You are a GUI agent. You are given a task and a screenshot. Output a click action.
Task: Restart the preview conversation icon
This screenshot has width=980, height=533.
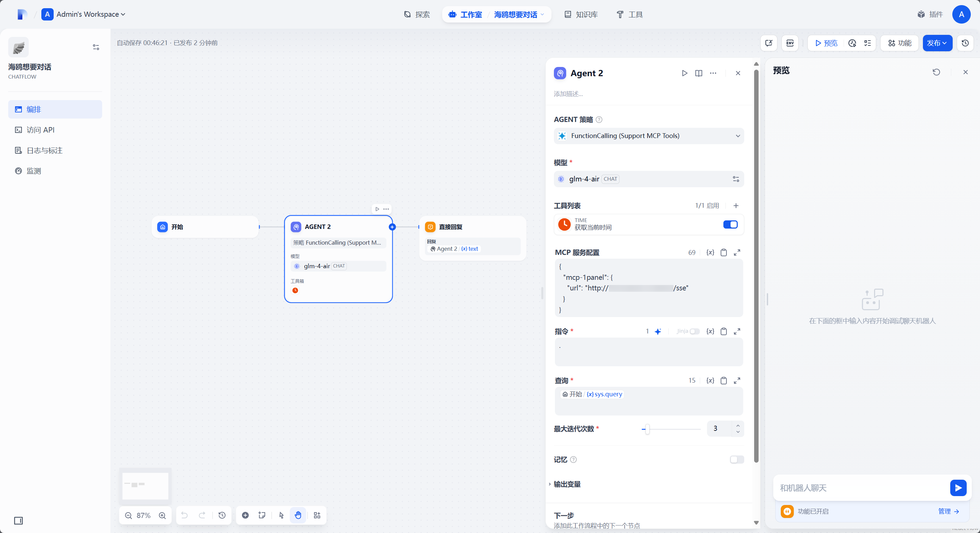point(936,72)
